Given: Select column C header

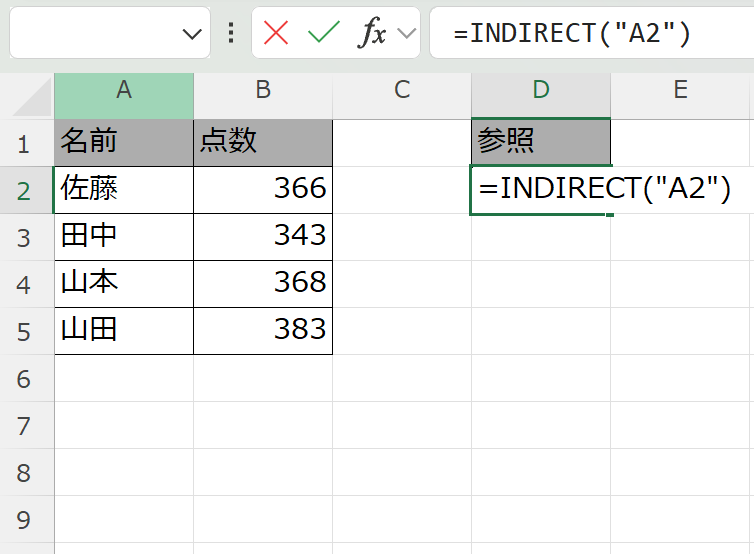Looking at the screenshot, I should (402, 91).
